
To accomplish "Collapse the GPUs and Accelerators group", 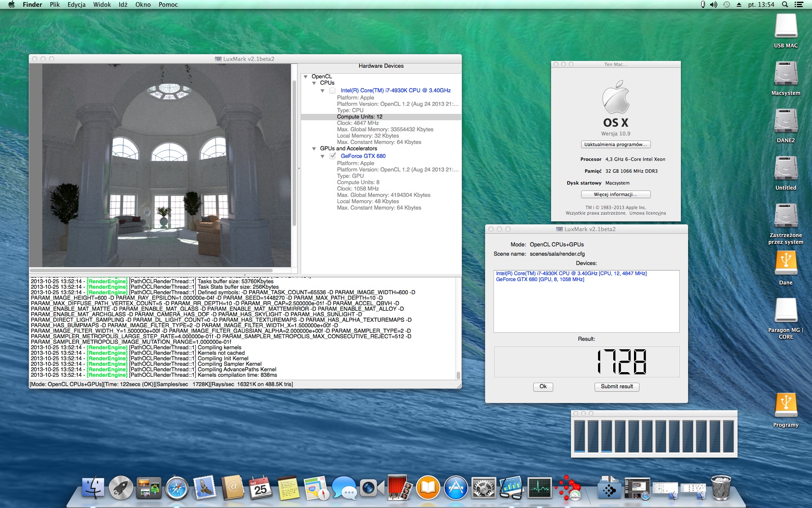I will tap(314, 149).
